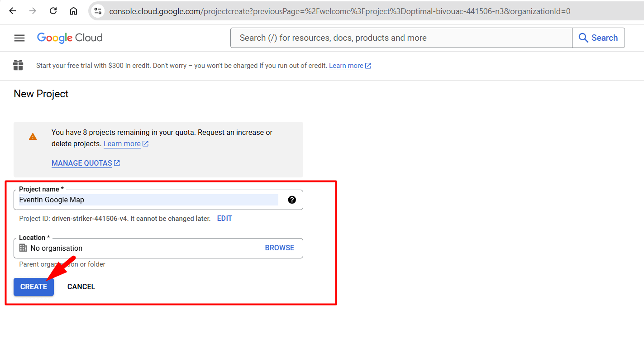Reload the current page

(x=53, y=11)
